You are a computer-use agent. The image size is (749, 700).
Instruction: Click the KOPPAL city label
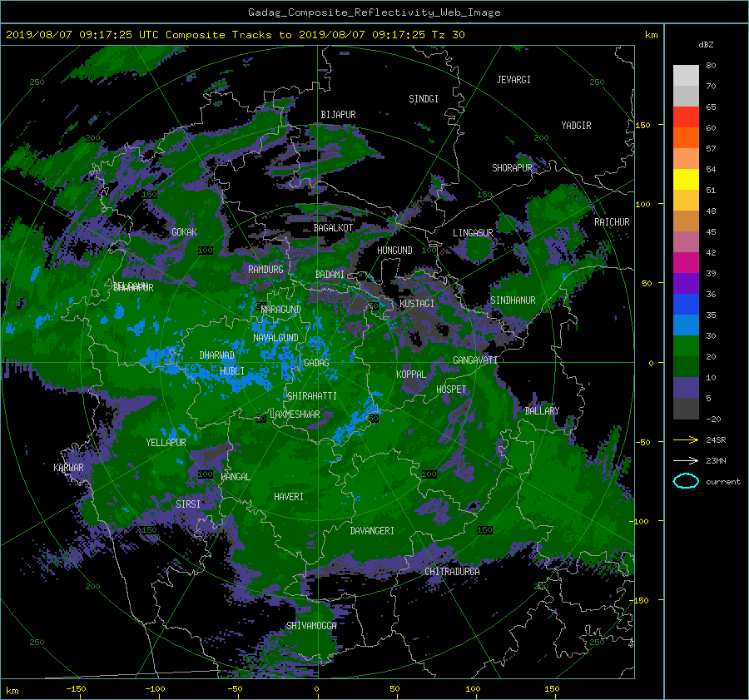[411, 375]
